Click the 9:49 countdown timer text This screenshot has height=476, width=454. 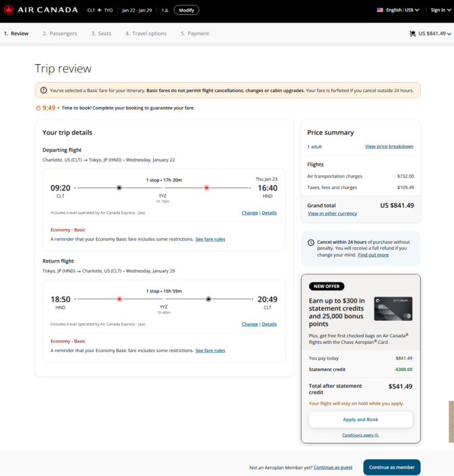click(x=49, y=108)
